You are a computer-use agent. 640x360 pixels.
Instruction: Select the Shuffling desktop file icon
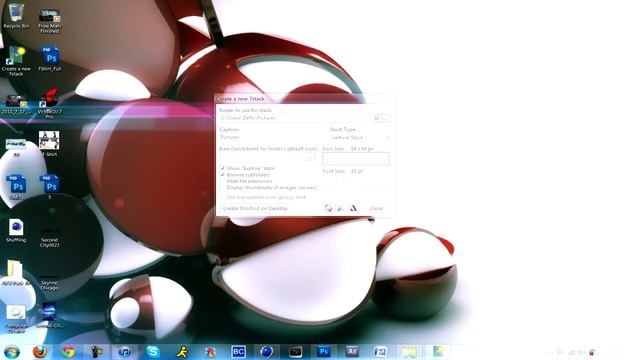pyautogui.click(x=16, y=231)
